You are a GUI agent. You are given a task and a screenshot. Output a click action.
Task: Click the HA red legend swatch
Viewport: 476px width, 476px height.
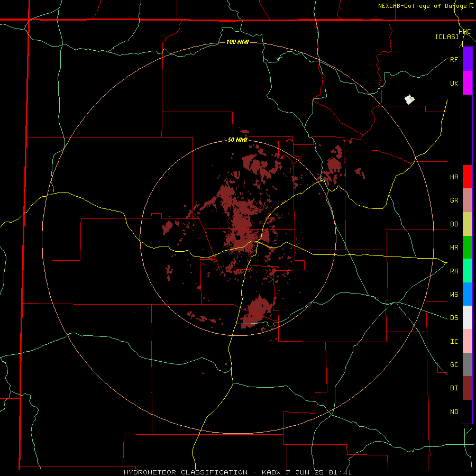point(467,177)
